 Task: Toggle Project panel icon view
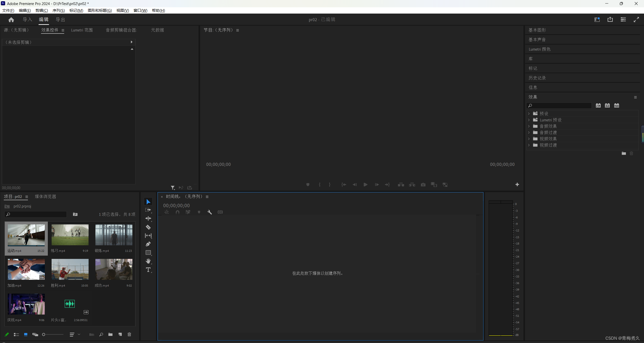click(x=26, y=334)
